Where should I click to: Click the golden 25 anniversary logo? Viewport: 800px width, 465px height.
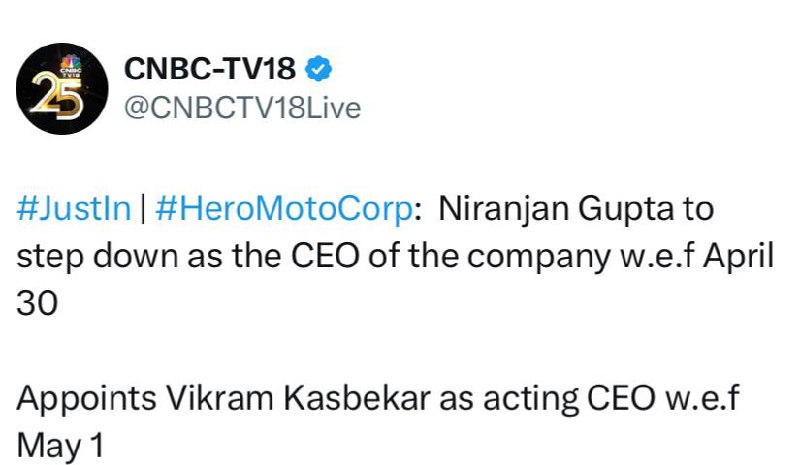pos(56,96)
